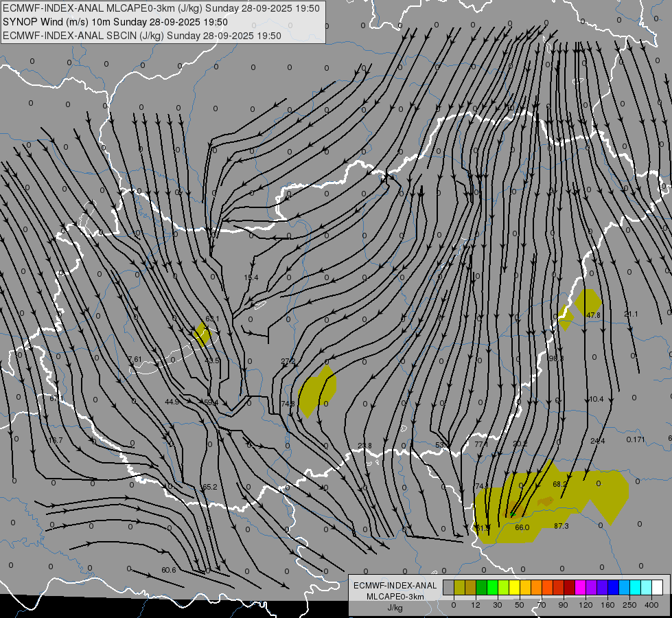This screenshot has height=618, width=672.
Task: Pick the dark green legend swatch
Action: pos(482,587)
